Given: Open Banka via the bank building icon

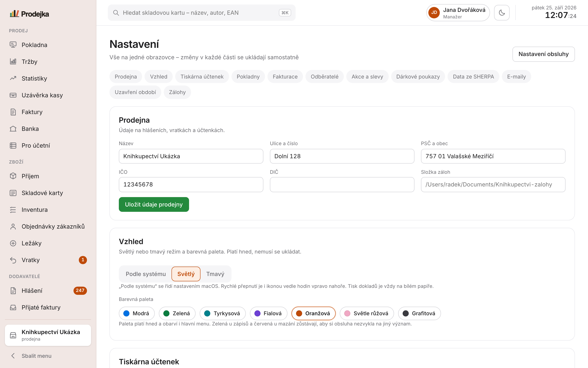Looking at the screenshot, I should point(13,129).
